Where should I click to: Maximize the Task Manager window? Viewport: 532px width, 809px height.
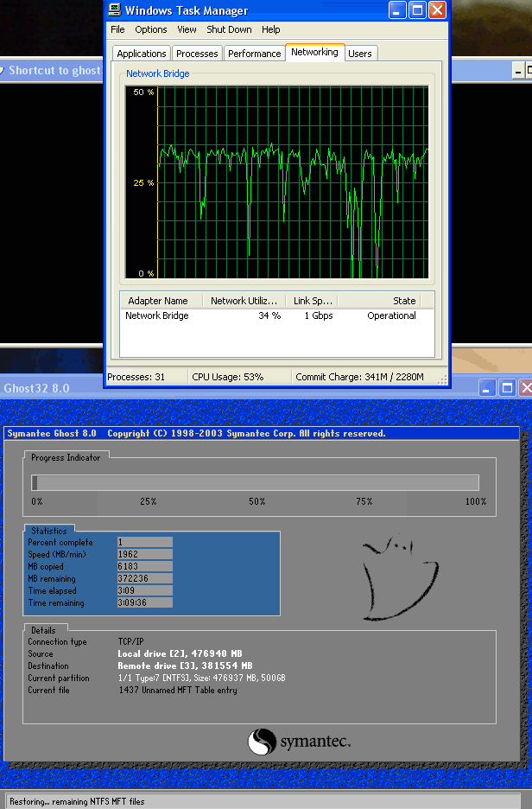417,10
